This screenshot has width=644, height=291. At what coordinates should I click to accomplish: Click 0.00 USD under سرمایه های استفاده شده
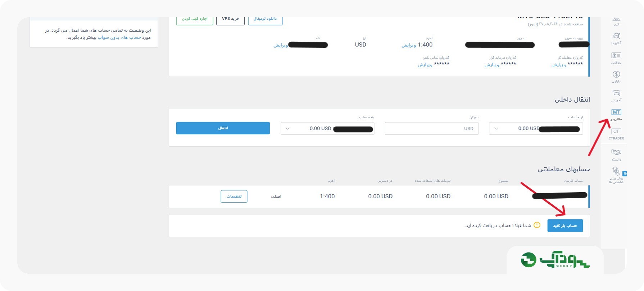coord(438,196)
